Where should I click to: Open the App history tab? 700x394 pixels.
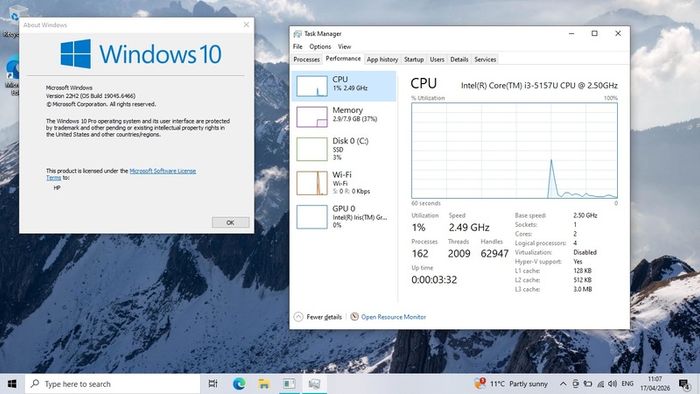pos(382,59)
